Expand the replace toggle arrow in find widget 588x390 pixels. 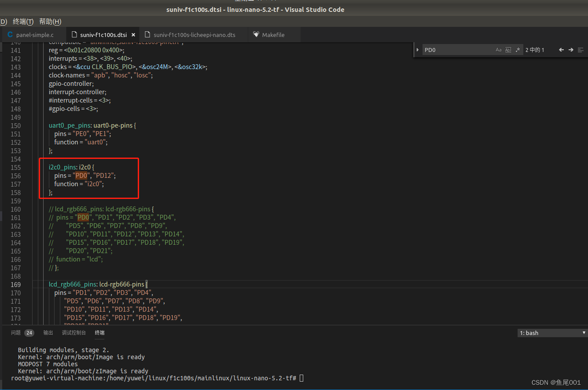[417, 50]
